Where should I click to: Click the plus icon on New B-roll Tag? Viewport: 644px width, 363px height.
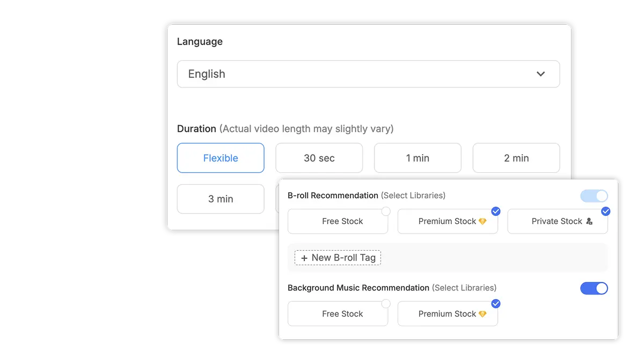304,258
